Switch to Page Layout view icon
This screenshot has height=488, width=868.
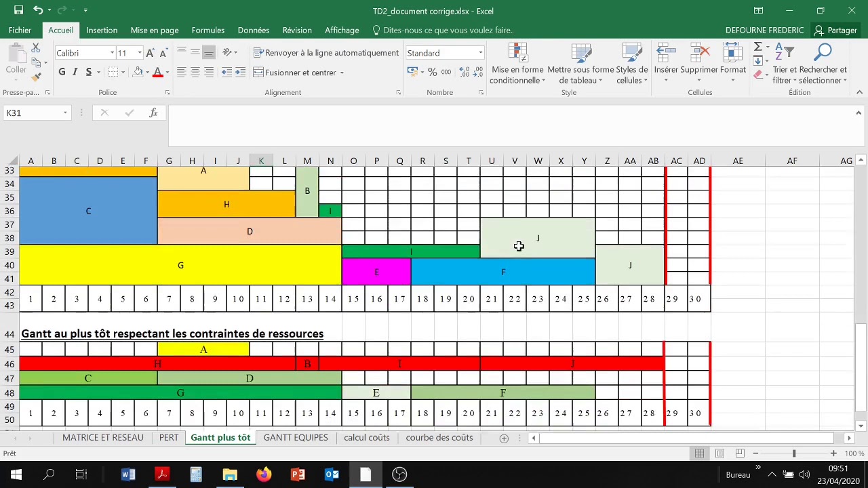point(719,453)
